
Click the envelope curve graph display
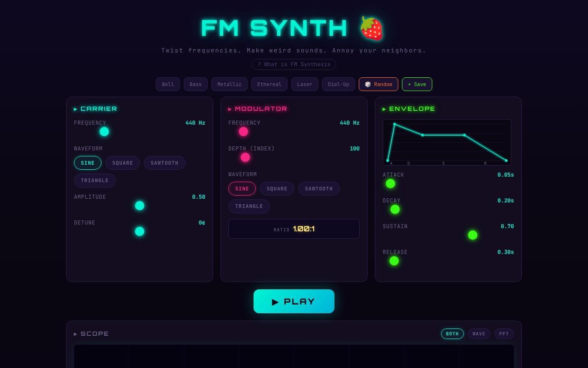click(447, 142)
